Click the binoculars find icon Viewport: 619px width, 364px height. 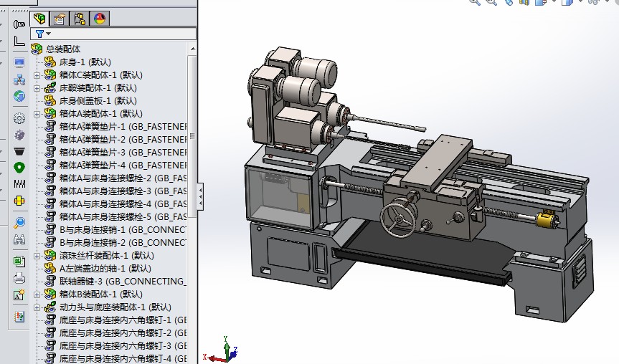tap(19, 239)
